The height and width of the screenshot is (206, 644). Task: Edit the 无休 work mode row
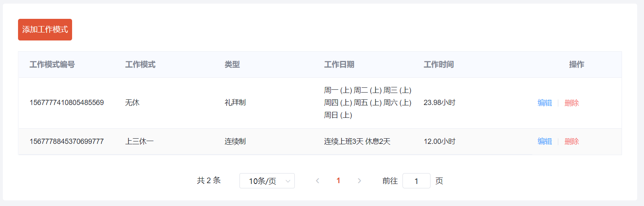[545, 103]
